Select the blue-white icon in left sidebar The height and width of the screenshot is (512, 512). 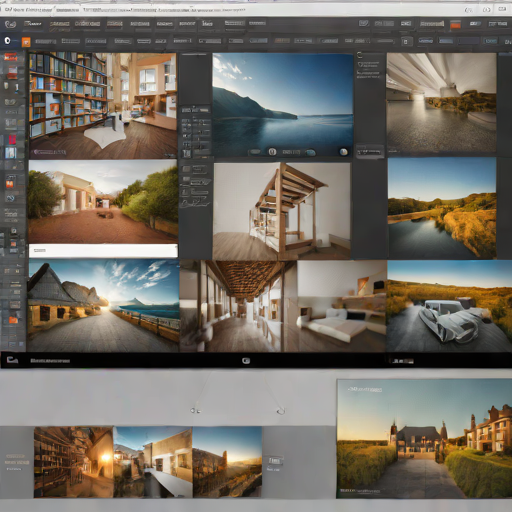click(11, 153)
